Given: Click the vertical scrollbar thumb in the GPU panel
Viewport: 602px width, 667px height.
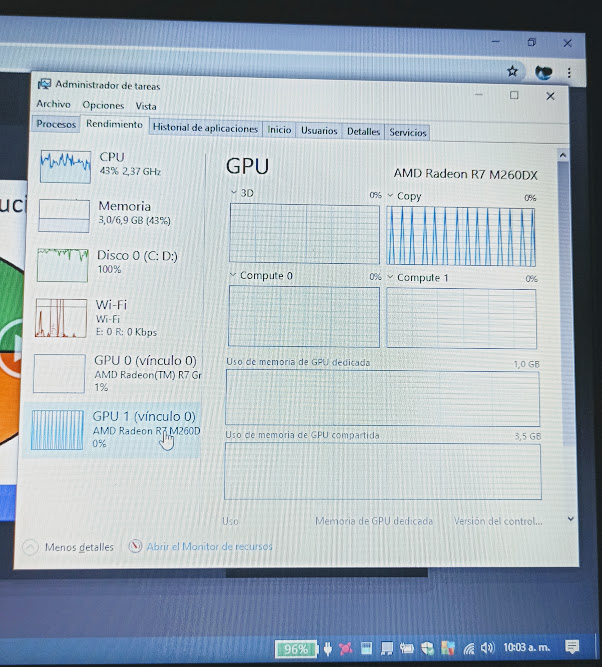Looking at the screenshot, I should 565,304.
